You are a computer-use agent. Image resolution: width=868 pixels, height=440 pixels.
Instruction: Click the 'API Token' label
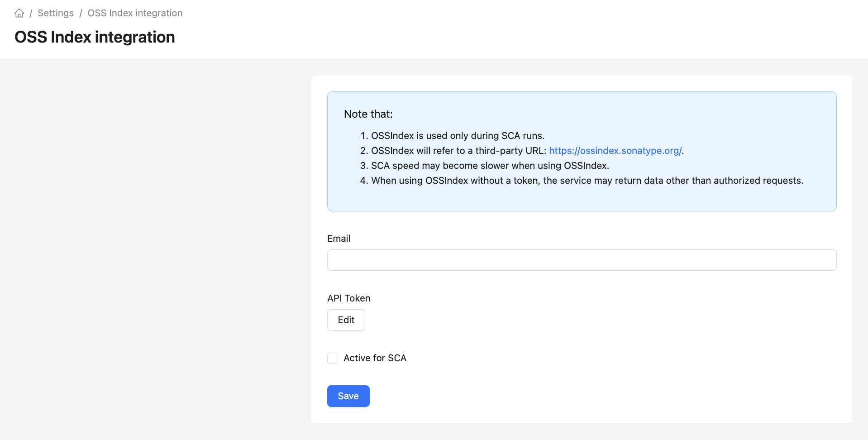point(349,298)
